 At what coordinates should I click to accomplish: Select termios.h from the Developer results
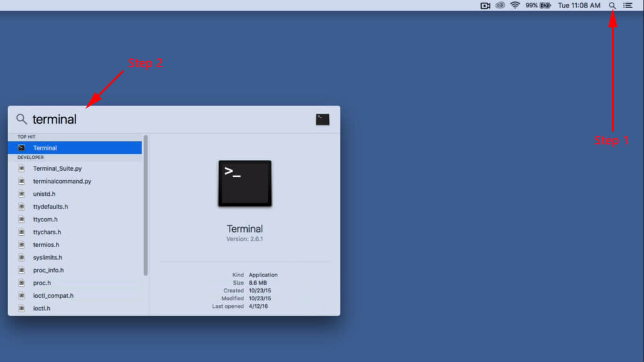[75, 244]
